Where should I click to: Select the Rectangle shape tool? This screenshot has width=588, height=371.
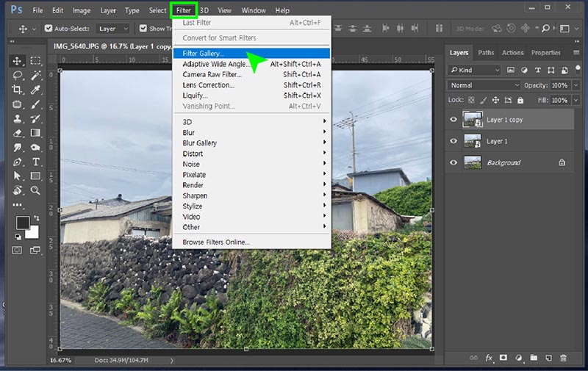coord(35,176)
